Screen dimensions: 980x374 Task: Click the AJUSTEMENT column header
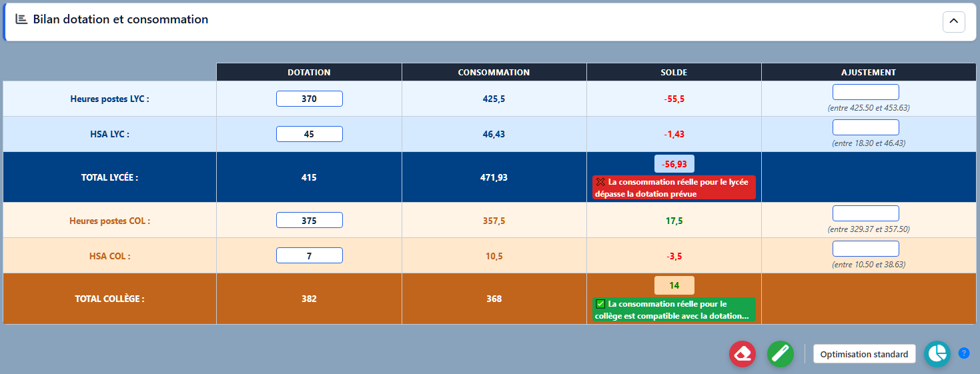point(869,72)
